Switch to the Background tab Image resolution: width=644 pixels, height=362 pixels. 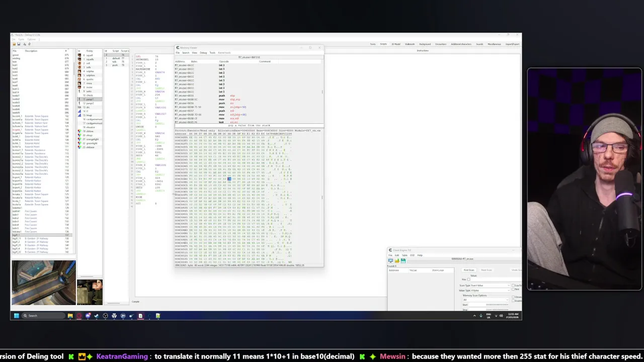coord(425,44)
